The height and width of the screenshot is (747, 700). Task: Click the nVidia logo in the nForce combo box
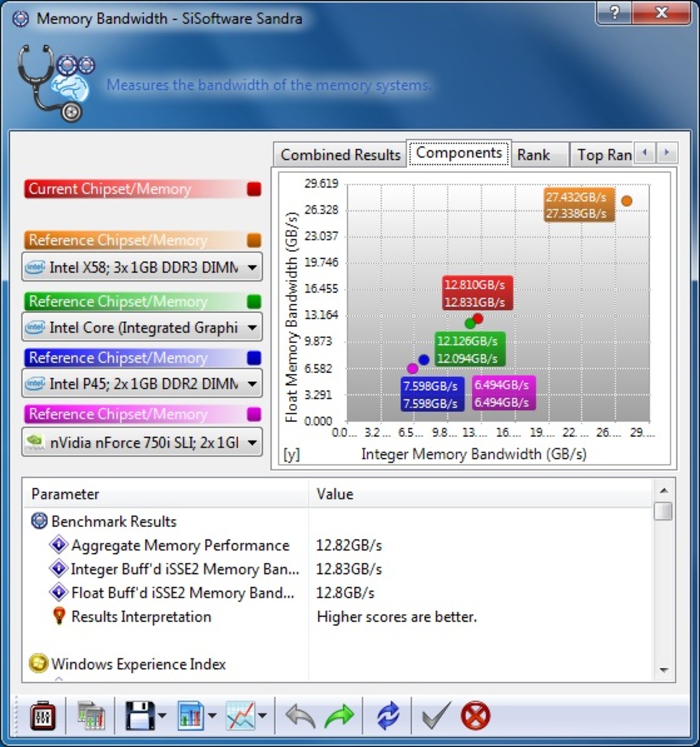[x=35, y=442]
